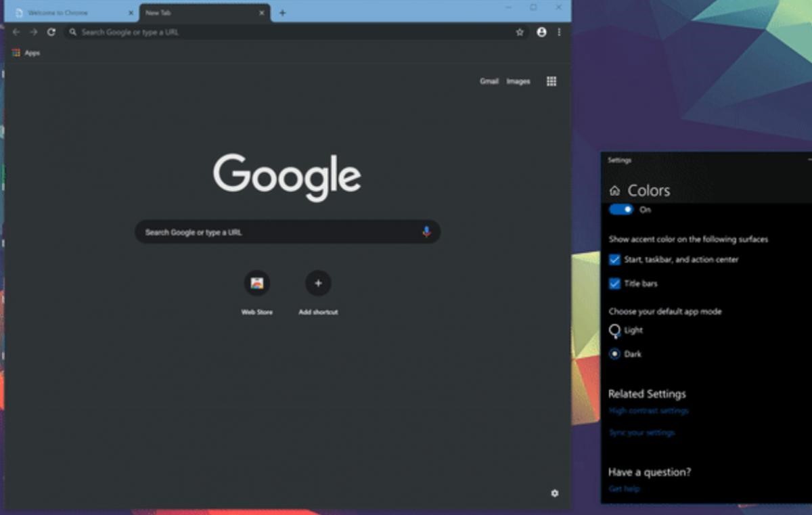Image resolution: width=812 pixels, height=515 pixels.
Task: Click Chrome's forward navigation arrow
Action: click(x=33, y=32)
